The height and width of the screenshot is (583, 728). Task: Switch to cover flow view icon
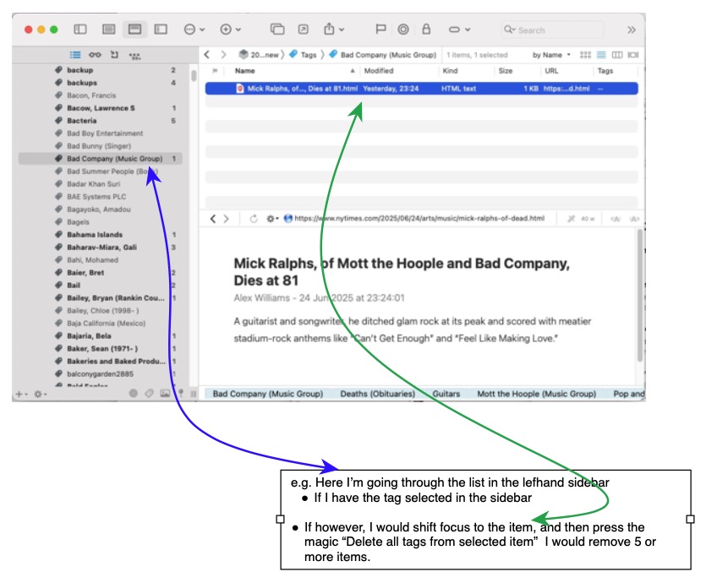(x=632, y=55)
